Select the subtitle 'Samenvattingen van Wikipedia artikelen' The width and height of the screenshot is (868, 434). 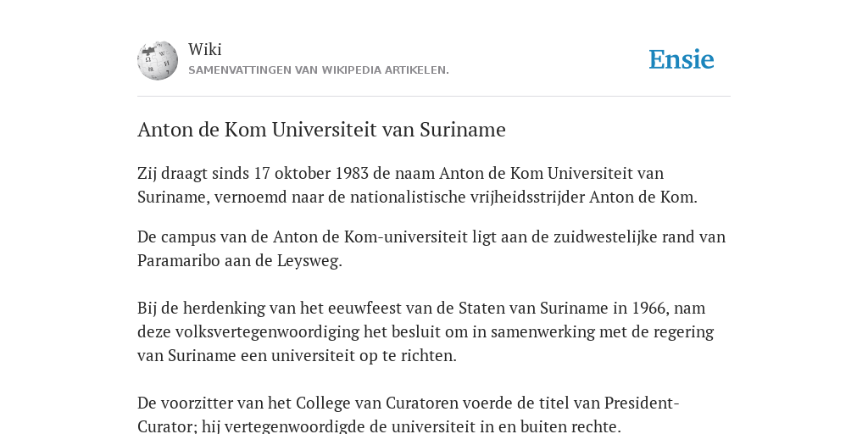[319, 70]
